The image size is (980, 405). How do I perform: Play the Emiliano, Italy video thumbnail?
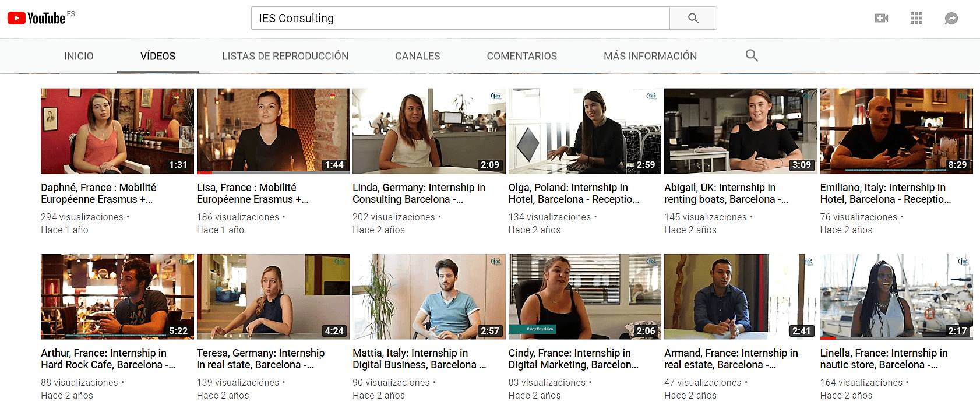(x=896, y=131)
